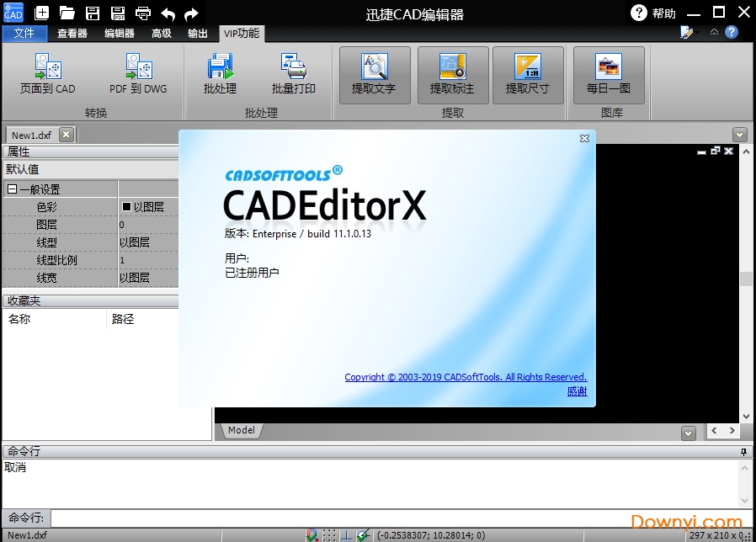Toggle orthogonal mode in the status bar
The image size is (756, 542).
coord(346,534)
